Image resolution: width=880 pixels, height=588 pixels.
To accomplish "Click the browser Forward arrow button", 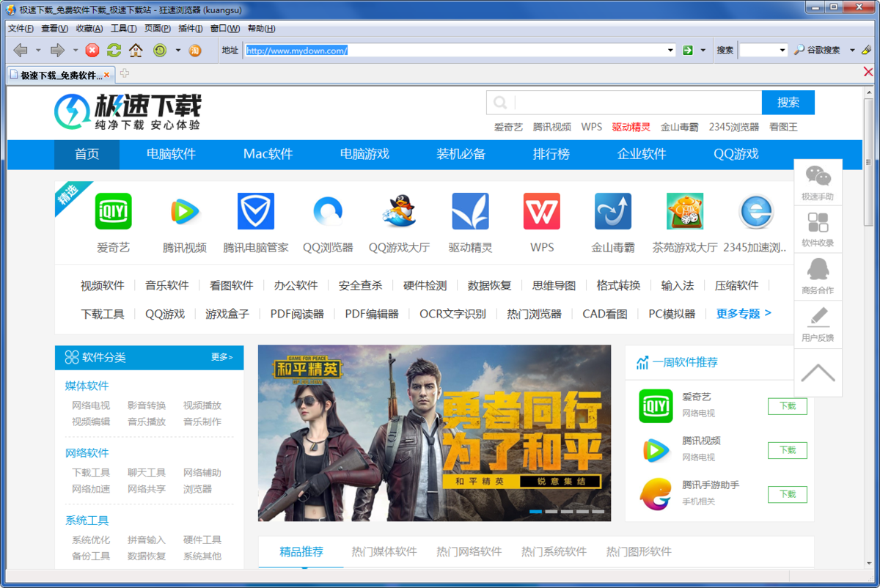I will coord(57,51).
